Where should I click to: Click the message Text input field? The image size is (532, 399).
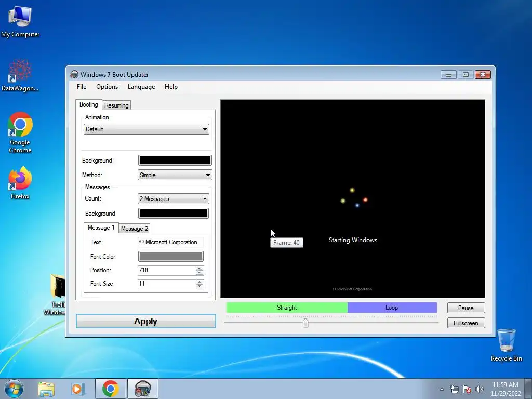[x=170, y=242]
